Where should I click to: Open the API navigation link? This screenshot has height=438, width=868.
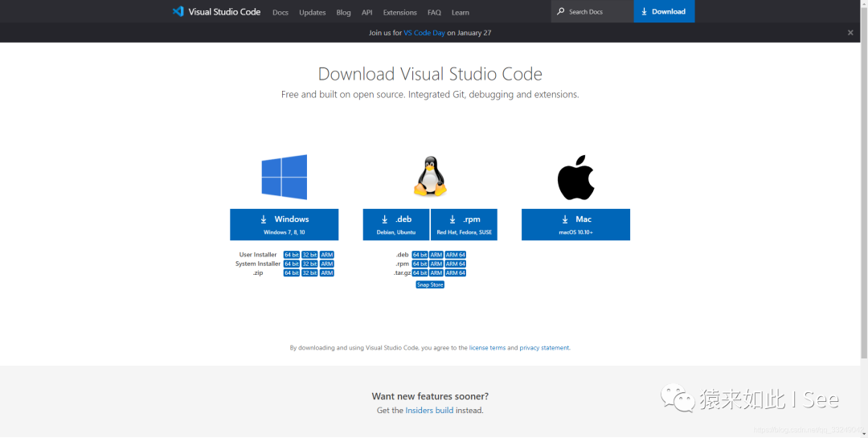tap(367, 12)
